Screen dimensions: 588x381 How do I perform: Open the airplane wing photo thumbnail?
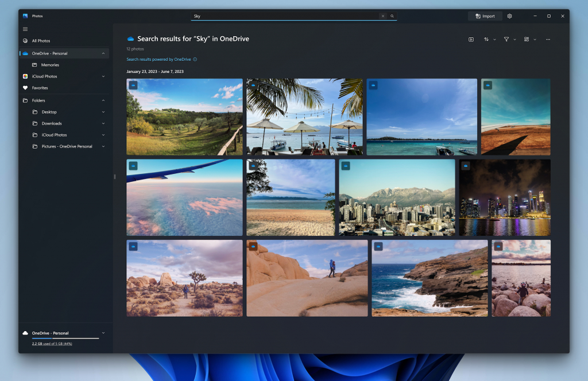click(184, 197)
